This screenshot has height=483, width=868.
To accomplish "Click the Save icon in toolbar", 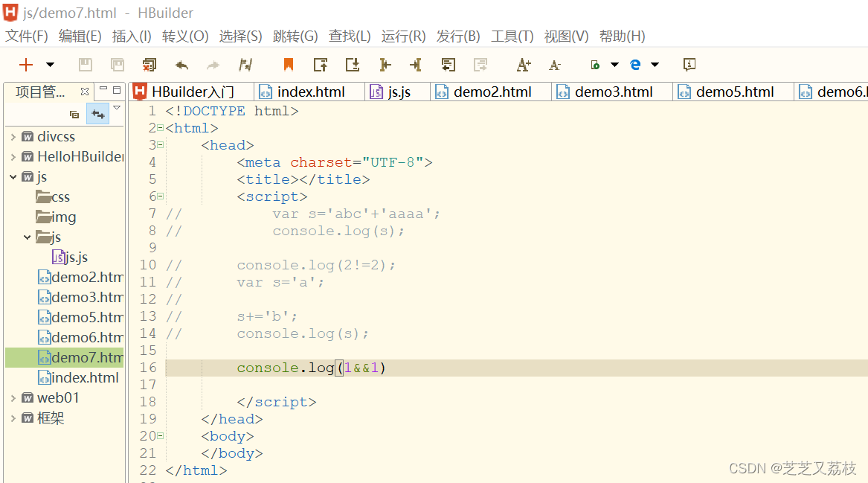I will 86,65.
